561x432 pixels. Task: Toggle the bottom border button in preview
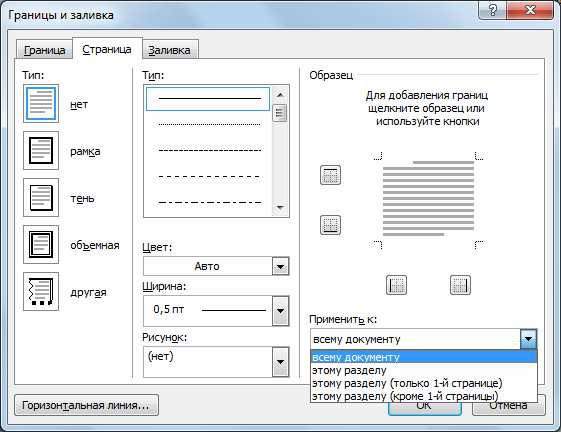pyautogui.click(x=330, y=225)
